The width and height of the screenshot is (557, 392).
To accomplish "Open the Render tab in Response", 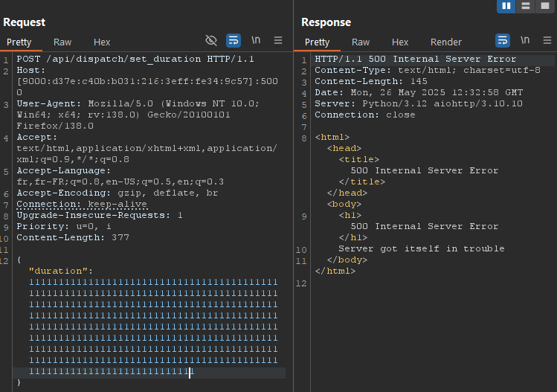I will coord(446,42).
